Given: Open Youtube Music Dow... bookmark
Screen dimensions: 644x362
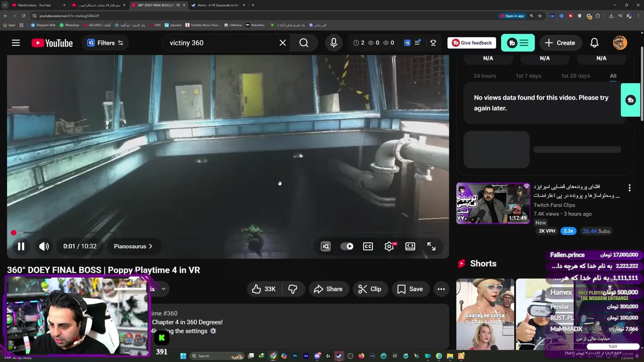Looking at the screenshot, I should pos(202,25).
